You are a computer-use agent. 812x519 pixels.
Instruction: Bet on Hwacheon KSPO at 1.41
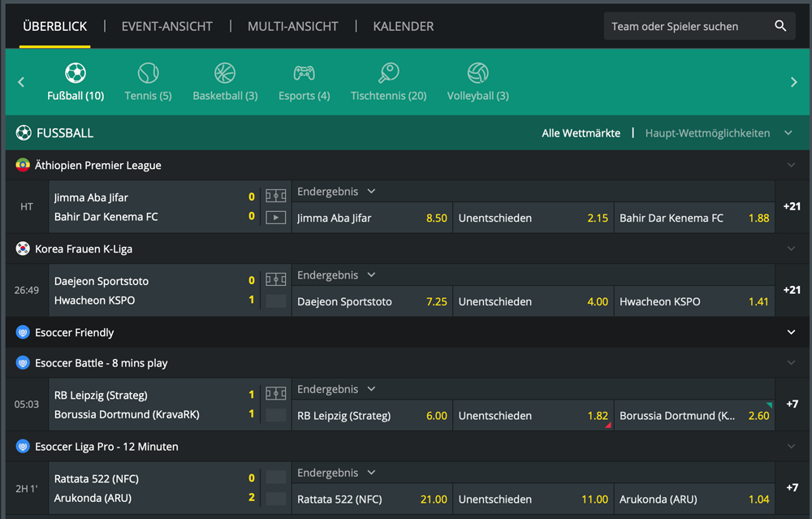694,301
